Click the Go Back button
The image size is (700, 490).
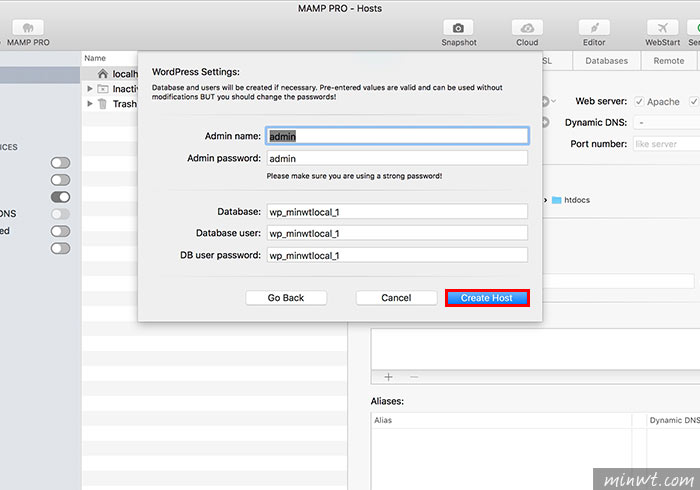coord(286,298)
